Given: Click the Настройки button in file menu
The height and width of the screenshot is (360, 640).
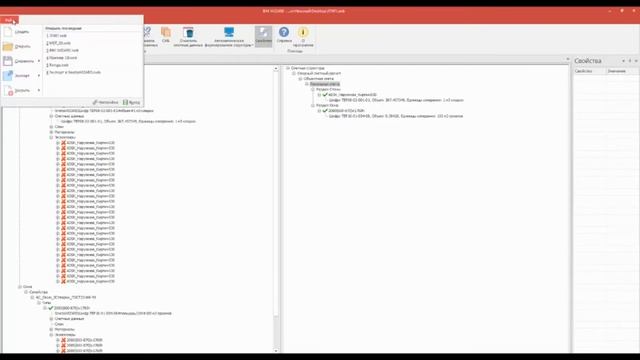Looking at the screenshot, I should (x=105, y=102).
